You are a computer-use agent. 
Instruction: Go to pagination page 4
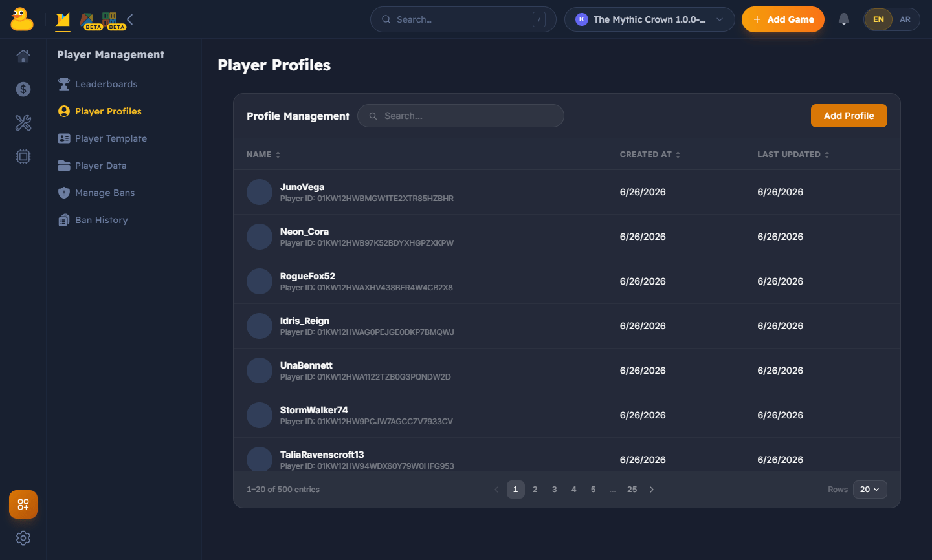coord(574,490)
